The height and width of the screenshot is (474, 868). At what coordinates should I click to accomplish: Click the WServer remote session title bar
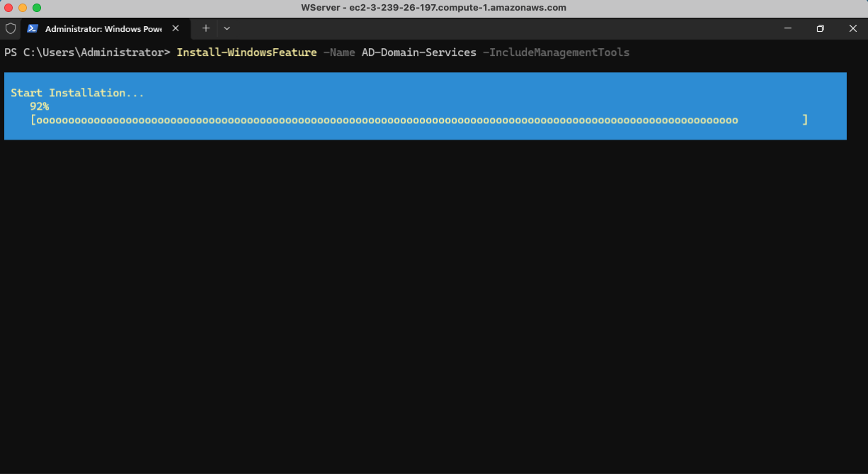click(433, 8)
